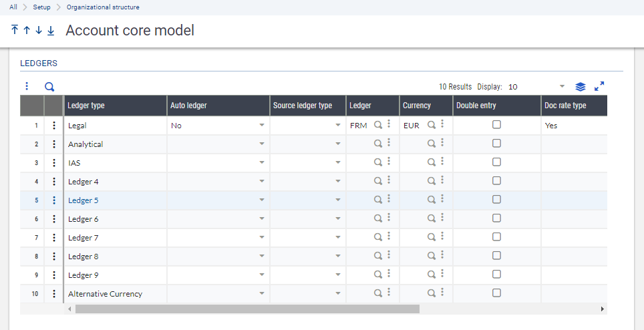Viewport: 644px width, 330px height.
Task: Open row actions menu for Ledger 5 row
Action: pos(54,200)
